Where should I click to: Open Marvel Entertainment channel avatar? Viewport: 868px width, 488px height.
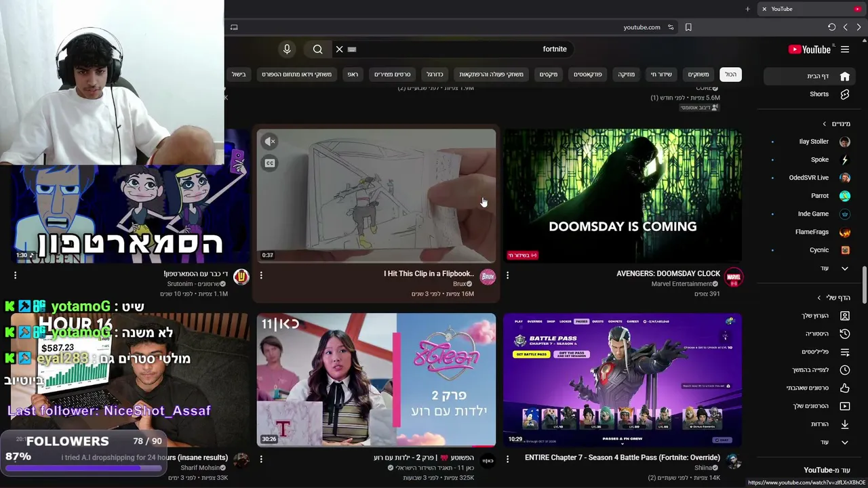734,277
